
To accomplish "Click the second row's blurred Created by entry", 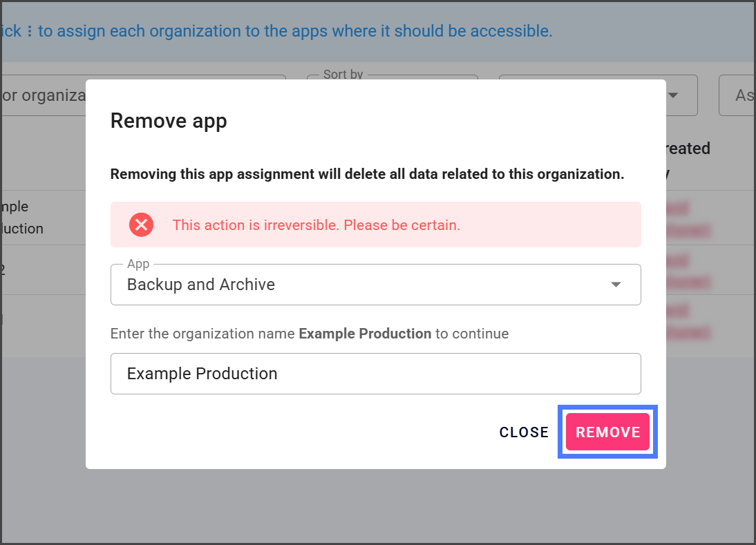I will coord(688,271).
